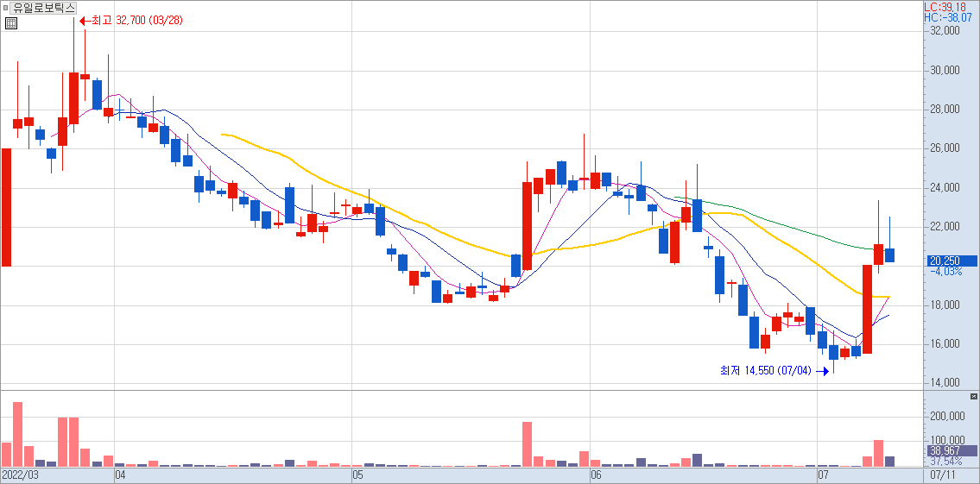Click the 05 month axis label
The height and width of the screenshot is (484, 980).
[358, 475]
